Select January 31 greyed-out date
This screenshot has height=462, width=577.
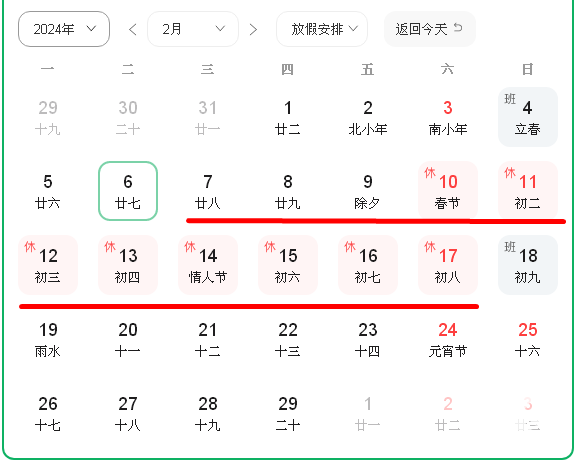click(208, 117)
